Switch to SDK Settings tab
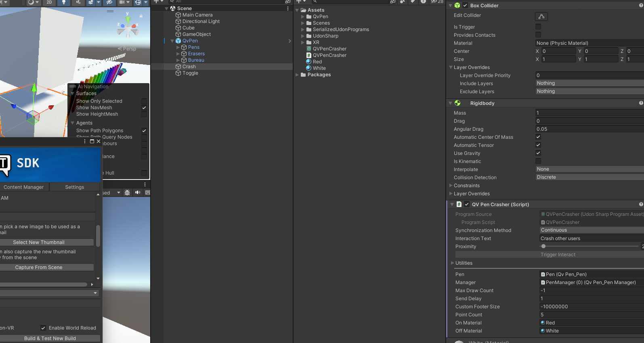 coord(75,187)
